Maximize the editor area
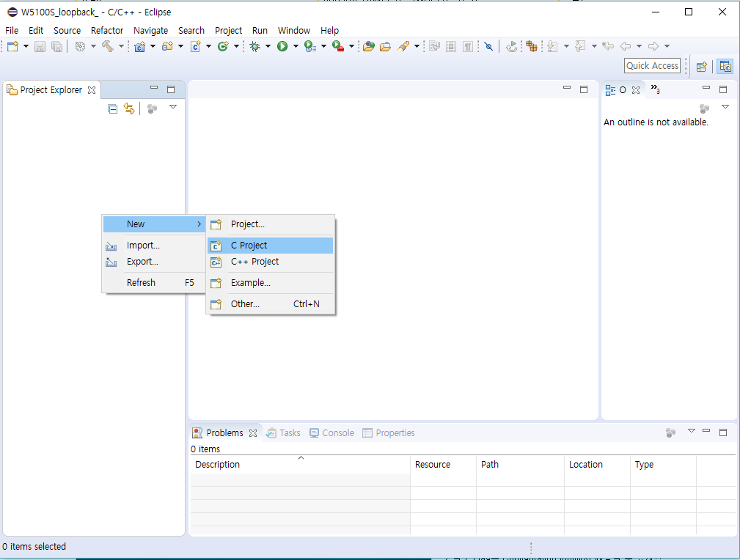The image size is (740, 560). pyautogui.click(x=584, y=89)
